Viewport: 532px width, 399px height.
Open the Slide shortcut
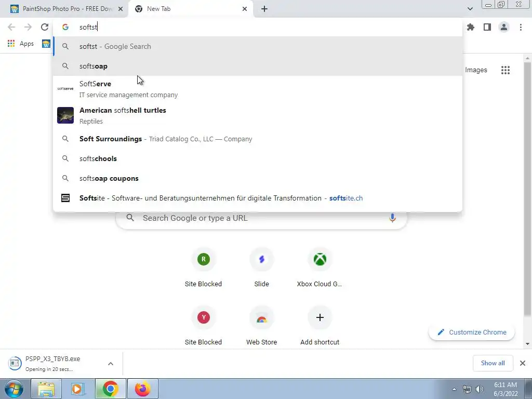pos(262,268)
